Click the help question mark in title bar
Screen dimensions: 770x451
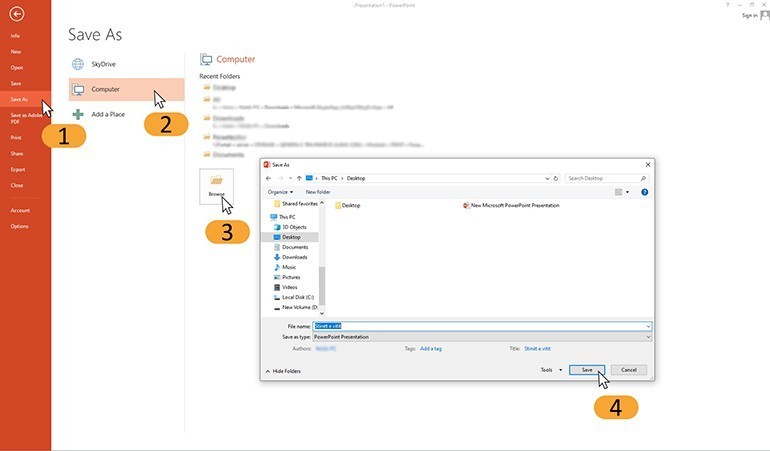click(x=727, y=4)
